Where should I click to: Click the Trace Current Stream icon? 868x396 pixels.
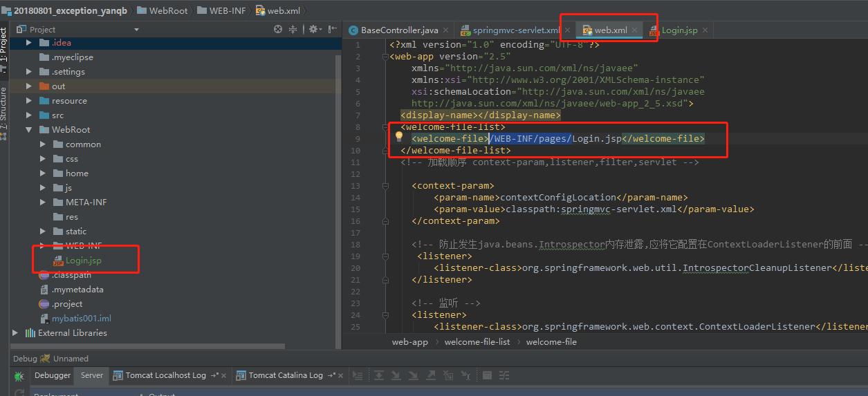[504, 375]
